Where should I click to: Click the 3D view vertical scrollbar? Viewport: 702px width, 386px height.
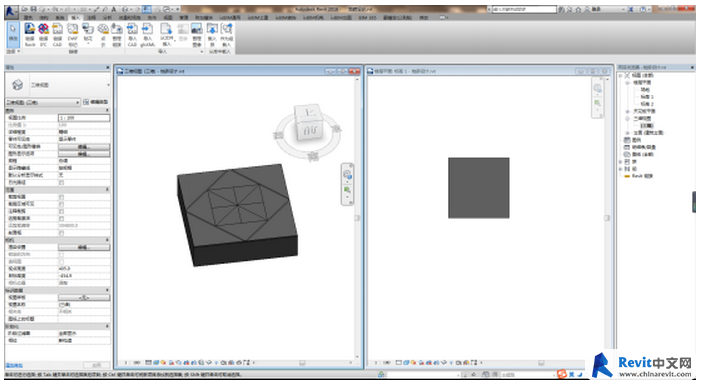click(x=357, y=218)
